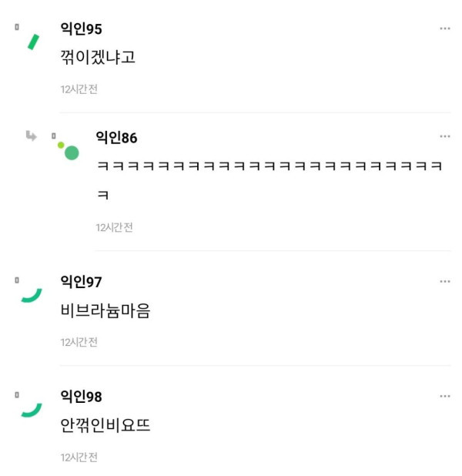Click the small badge beside 익인86's avatar

click(53, 136)
